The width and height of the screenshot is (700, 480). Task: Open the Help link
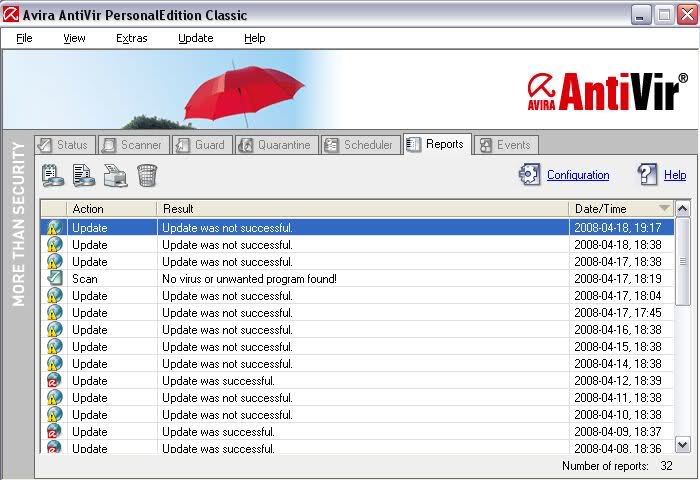point(674,175)
